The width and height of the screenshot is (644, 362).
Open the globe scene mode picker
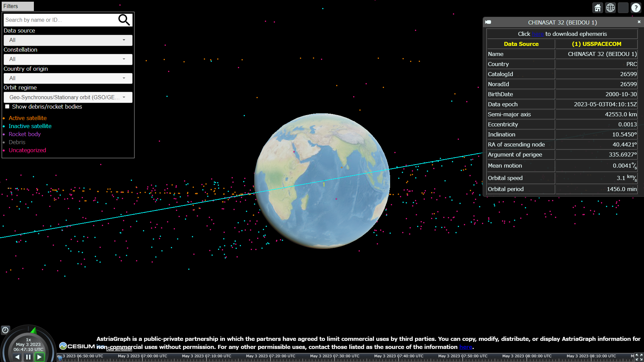tap(610, 8)
